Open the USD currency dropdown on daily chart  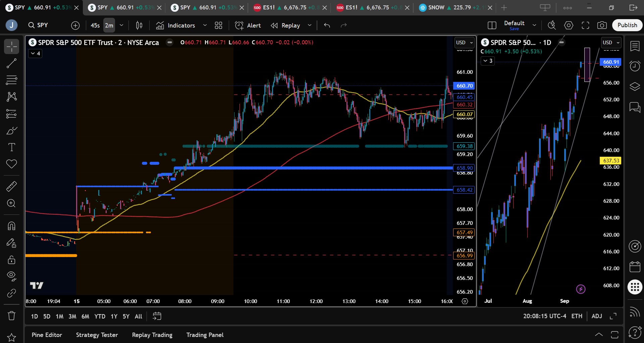tap(611, 43)
